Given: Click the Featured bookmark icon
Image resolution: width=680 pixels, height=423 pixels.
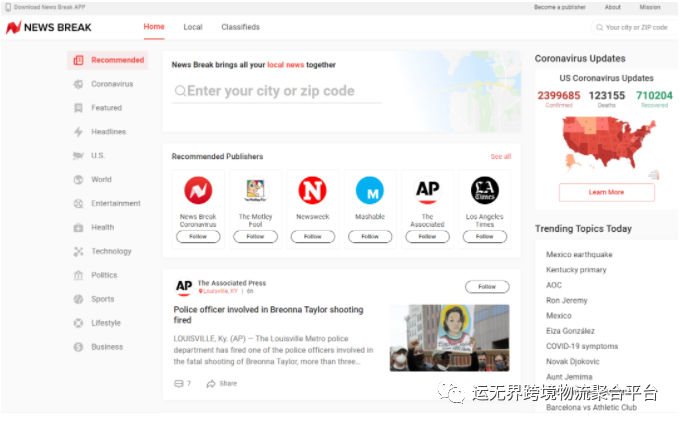Looking at the screenshot, I should [78, 108].
